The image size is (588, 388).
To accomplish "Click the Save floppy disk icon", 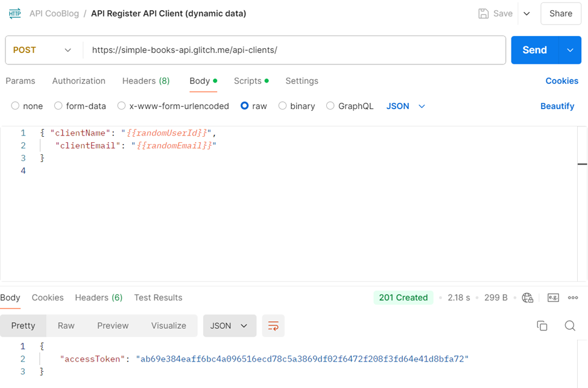I will (483, 13).
